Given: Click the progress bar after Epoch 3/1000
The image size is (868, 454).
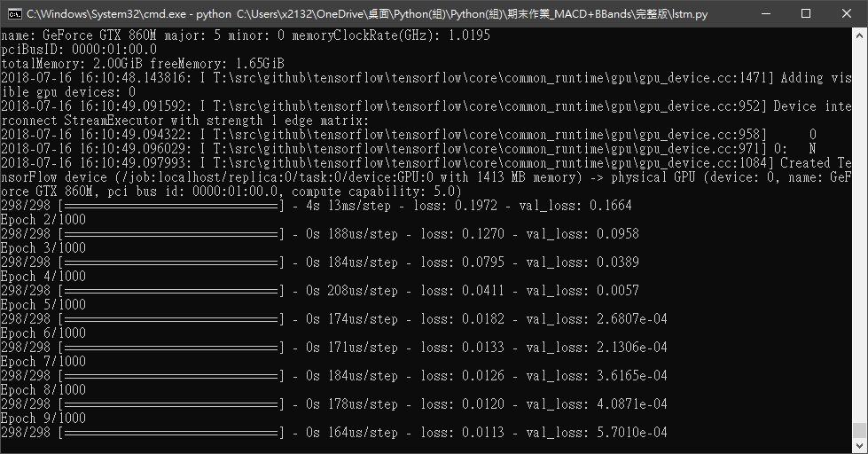Looking at the screenshot, I should (x=172, y=262).
